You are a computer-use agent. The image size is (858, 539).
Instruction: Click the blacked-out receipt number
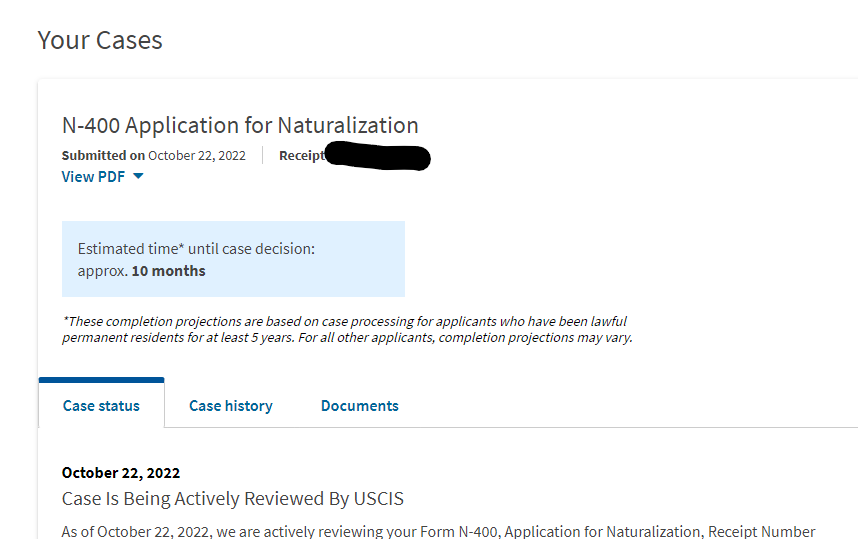click(378, 157)
